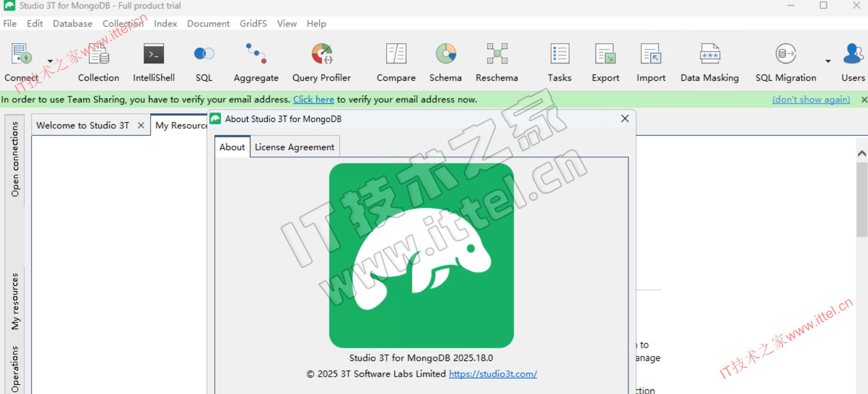Open the Database menu
Screen dimensions: 868x394
click(x=72, y=24)
